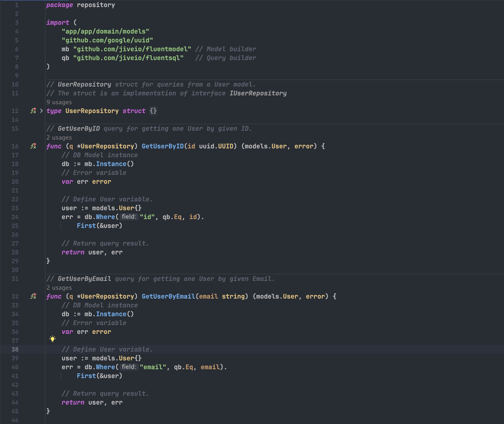Click the Where call on line 40
This screenshot has height=424, width=504.
[x=106, y=367]
